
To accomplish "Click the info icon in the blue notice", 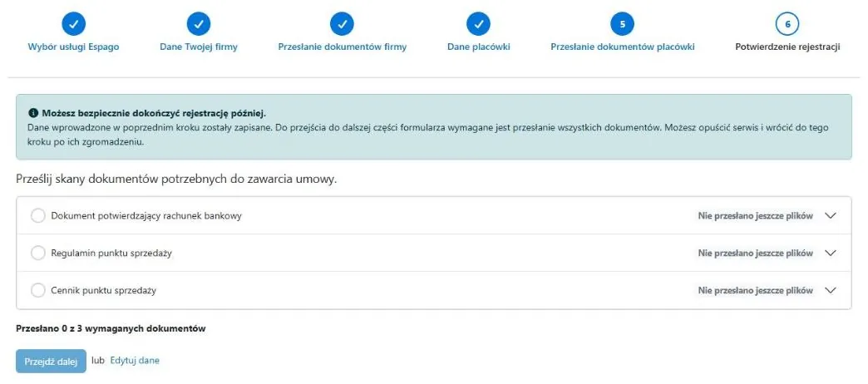I will (32, 113).
